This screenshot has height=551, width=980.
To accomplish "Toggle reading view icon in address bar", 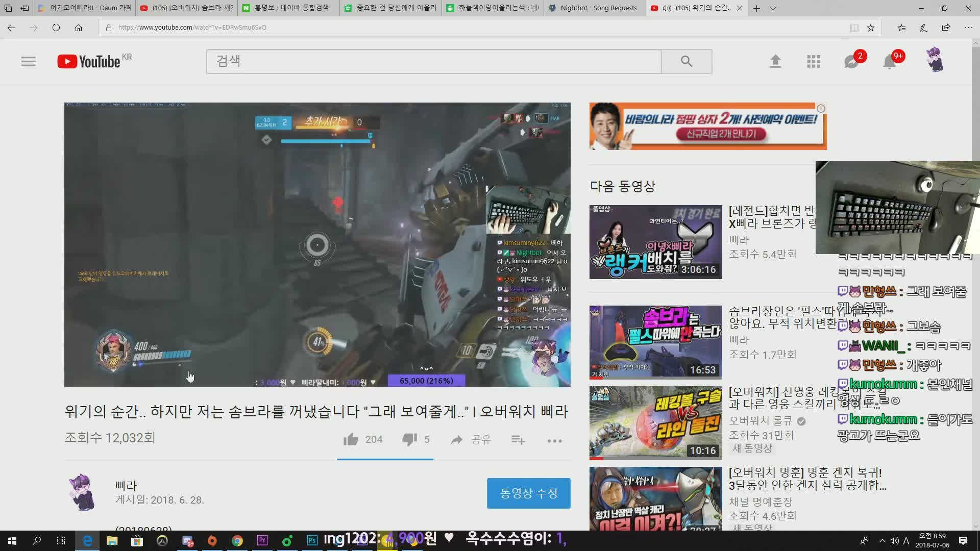I will [x=854, y=28].
